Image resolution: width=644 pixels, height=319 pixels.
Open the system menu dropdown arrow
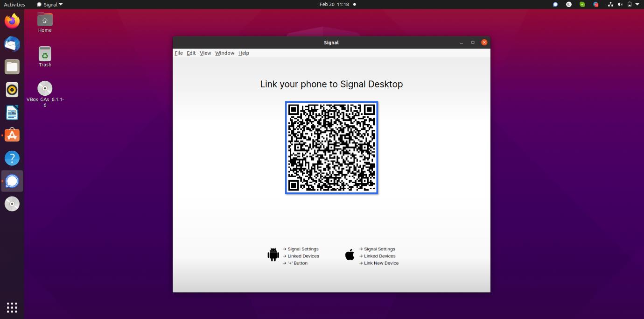point(637,5)
